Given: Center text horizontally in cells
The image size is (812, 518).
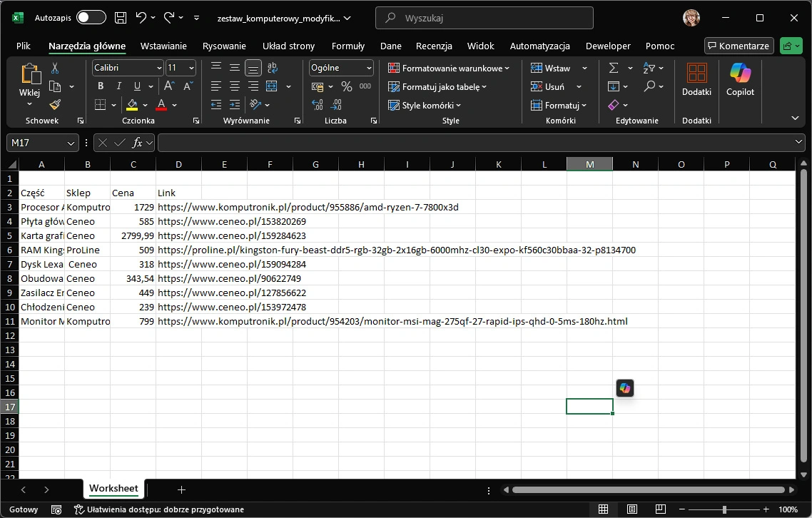Looking at the screenshot, I should coord(235,86).
